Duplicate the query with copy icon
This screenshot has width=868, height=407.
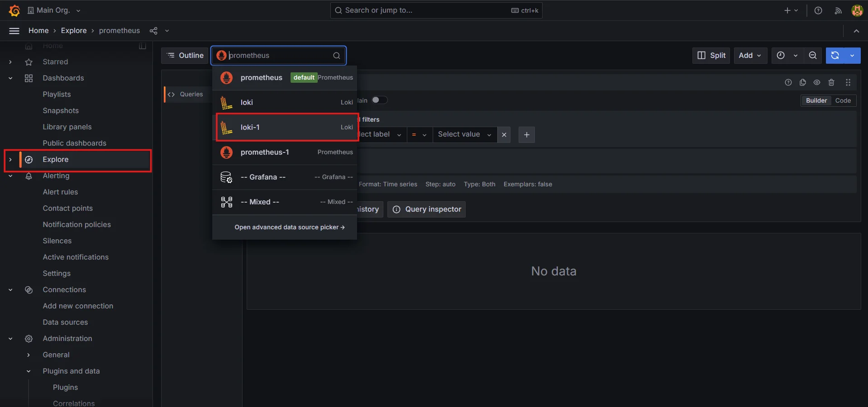click(x=803, y=82)
